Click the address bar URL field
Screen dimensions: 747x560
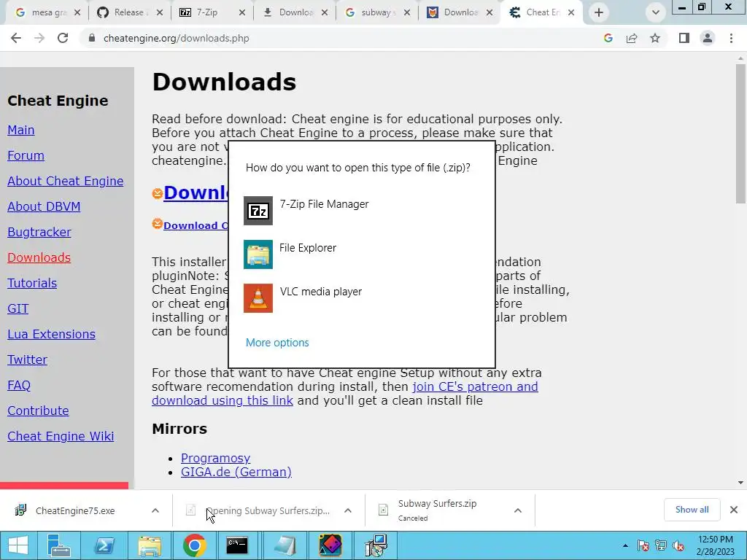[x=338, y=38]
